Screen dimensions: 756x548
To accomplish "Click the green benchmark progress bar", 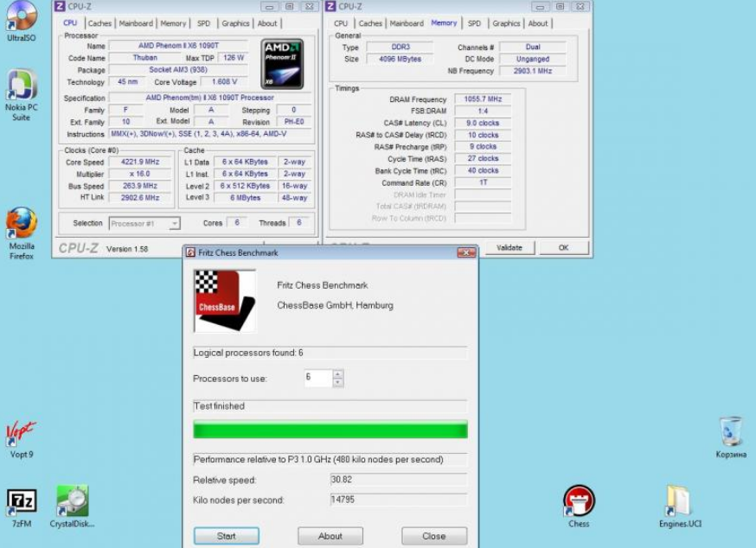I will tap(330, 429).
